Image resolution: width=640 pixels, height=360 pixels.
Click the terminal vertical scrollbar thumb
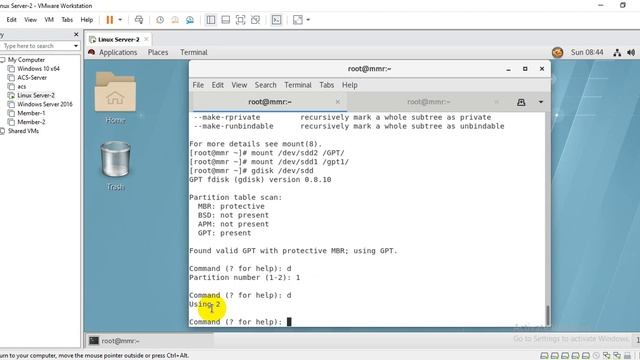coord(548,315)
